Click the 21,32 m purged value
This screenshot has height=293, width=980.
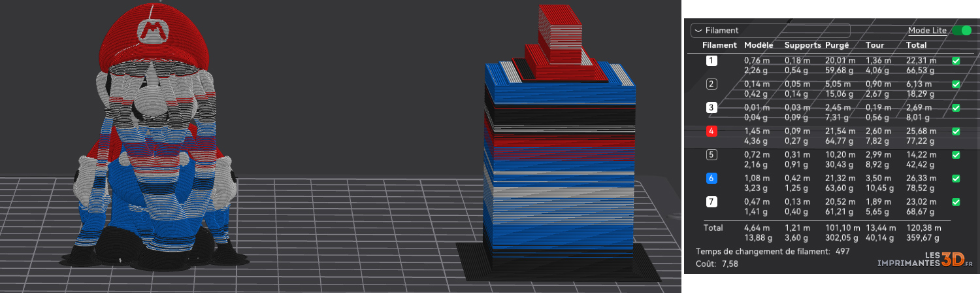coord(841,178)
